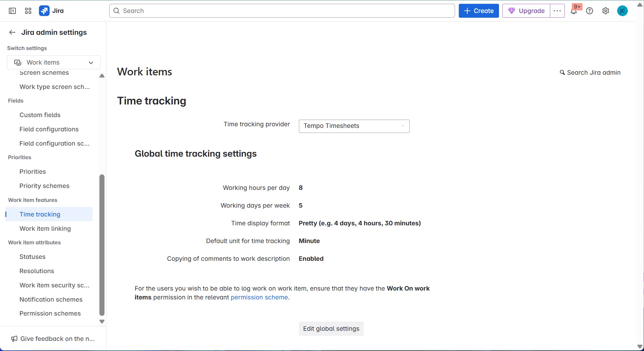Click the magnifier in the top search bar
Screen dimensions: 644x351
coord(116,10)
